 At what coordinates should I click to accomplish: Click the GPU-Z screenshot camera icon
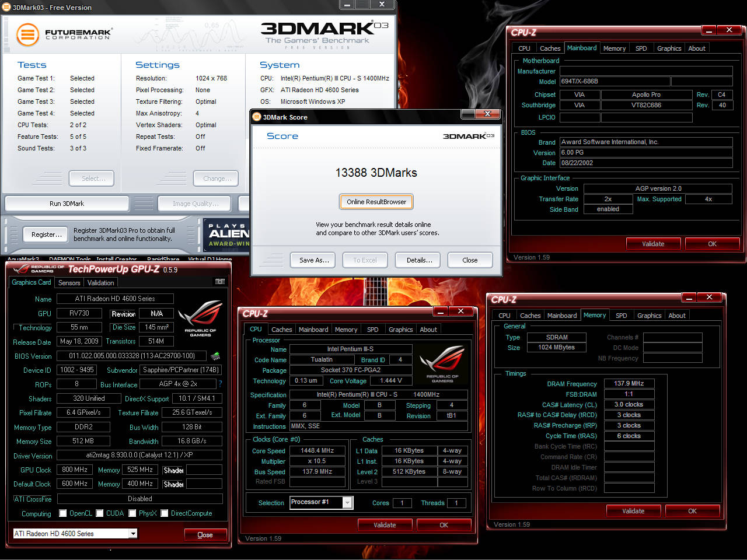pyautogui.click(x=220, y=282)
